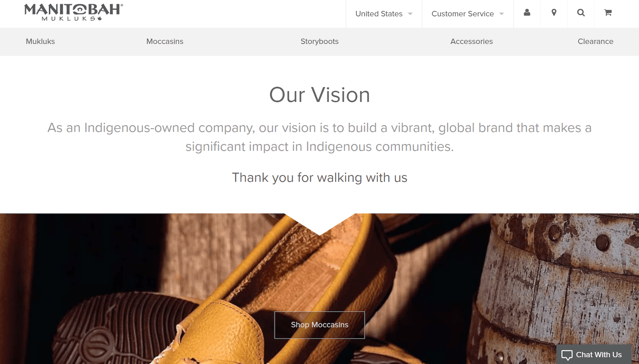Click the Manitobah Mukluks logo
The image size is (639, 364).
[74, 13]
